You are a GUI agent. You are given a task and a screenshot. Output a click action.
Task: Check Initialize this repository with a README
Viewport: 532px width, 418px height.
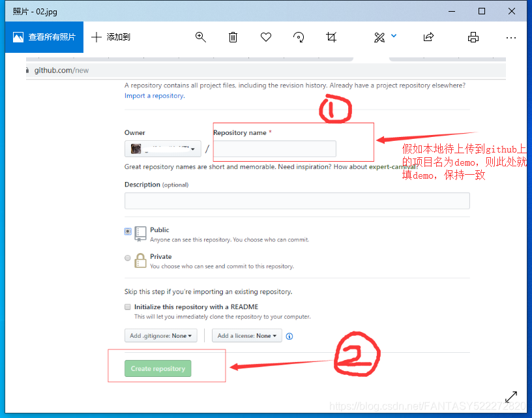(128, 307)
